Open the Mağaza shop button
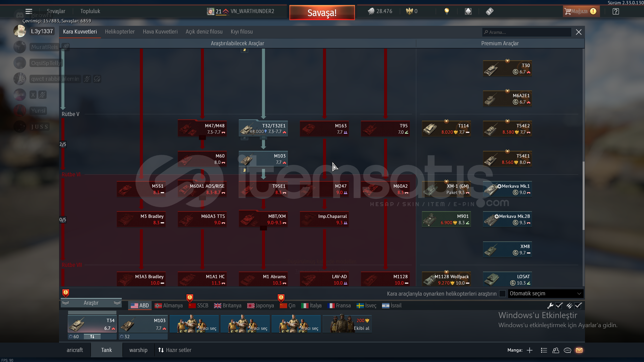This screenshot has height=362, width=644. click(581, 11)
